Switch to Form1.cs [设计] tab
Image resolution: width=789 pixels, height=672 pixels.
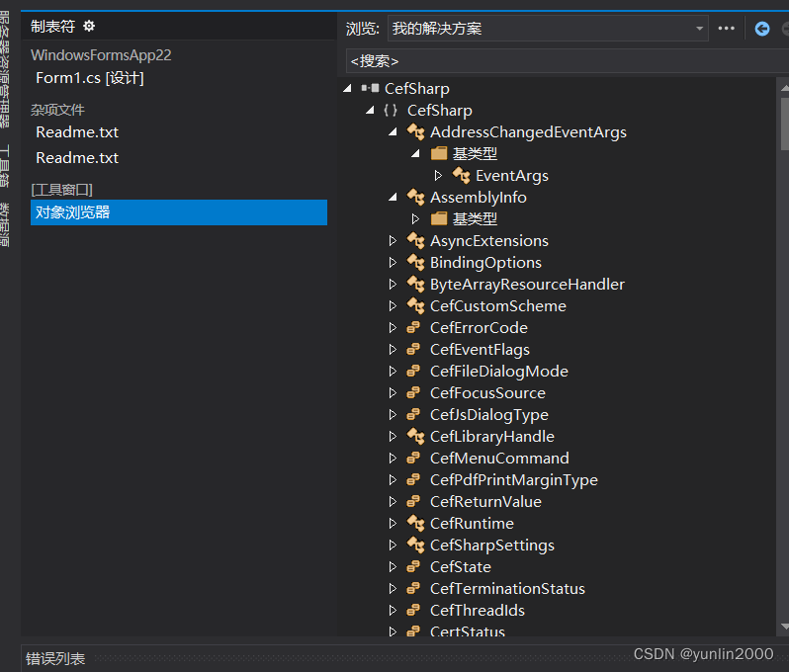tap(90, 78)
